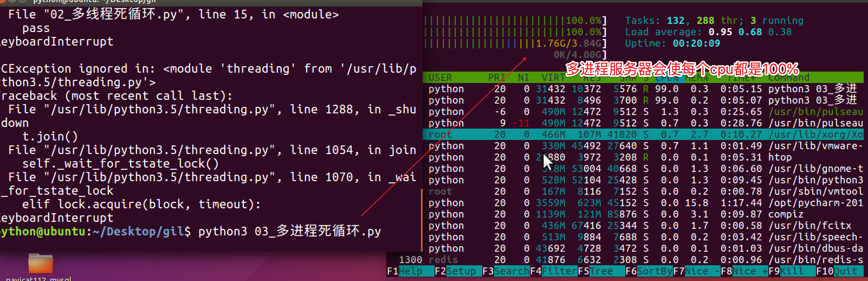Click F1 Help in htop function bar
868x281 pixels.
pyautogui.click(x=410, y=271)
